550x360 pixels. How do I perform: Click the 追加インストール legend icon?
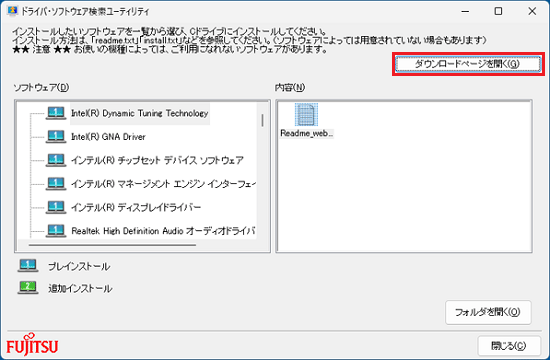28,288
